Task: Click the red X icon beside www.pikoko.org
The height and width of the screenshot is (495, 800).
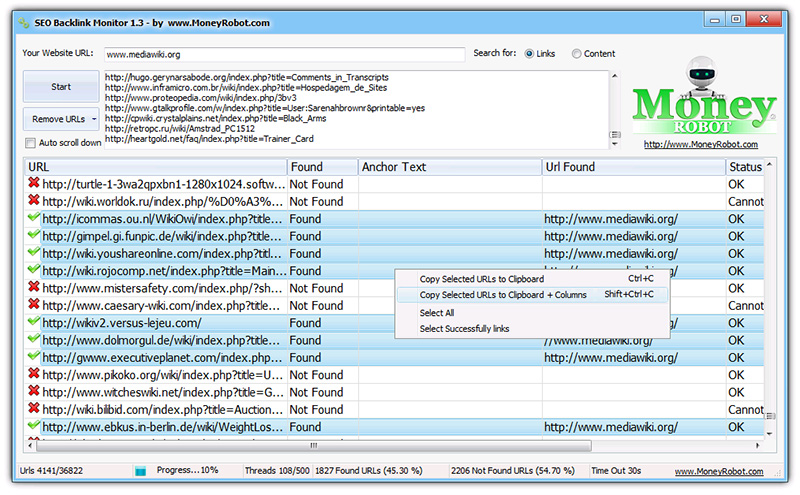Action: pyautogui.click(x=34, y=374)
